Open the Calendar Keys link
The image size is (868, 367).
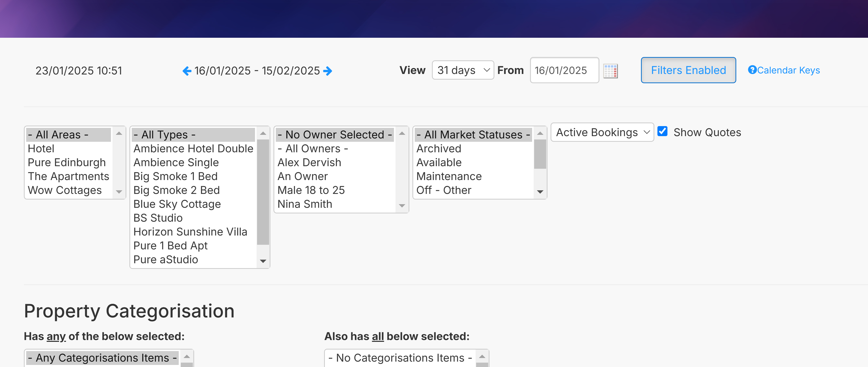point(788,70)
